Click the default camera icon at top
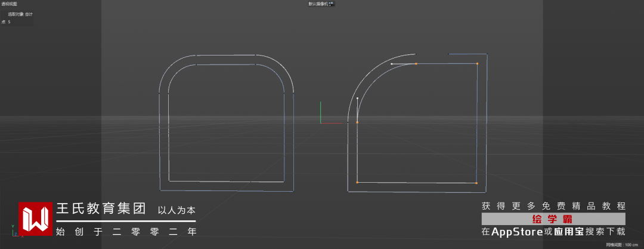644x249 pixels. (x=332, y=4)
